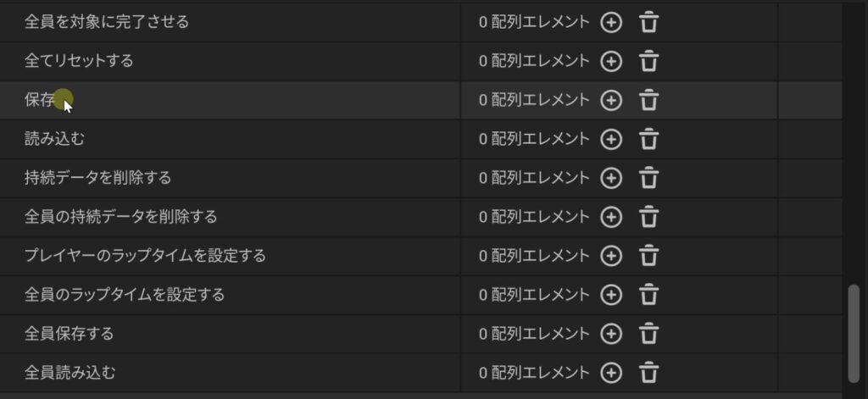Select the 保存 property row label
Screen dimensions: 868x399
pyautogui.click(x=40, y=100)
